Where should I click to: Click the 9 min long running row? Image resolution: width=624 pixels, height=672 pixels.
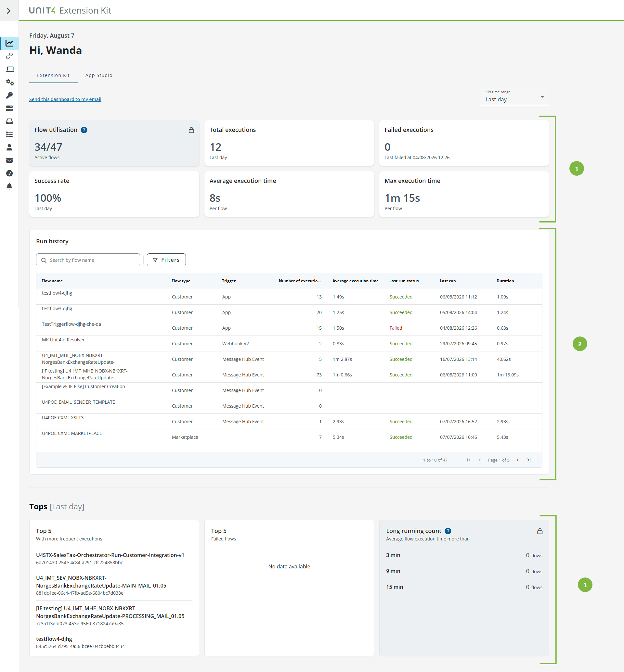pos(464,571)
